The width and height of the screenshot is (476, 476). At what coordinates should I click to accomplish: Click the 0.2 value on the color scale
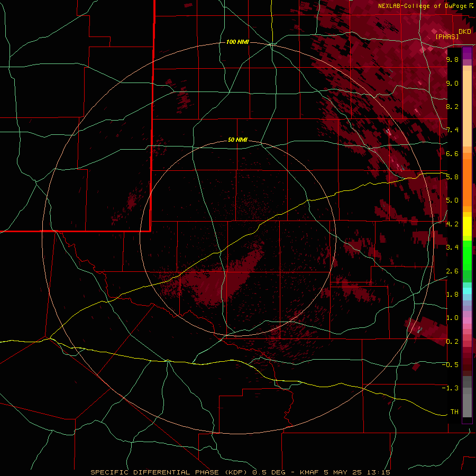[x=452, y=342]
